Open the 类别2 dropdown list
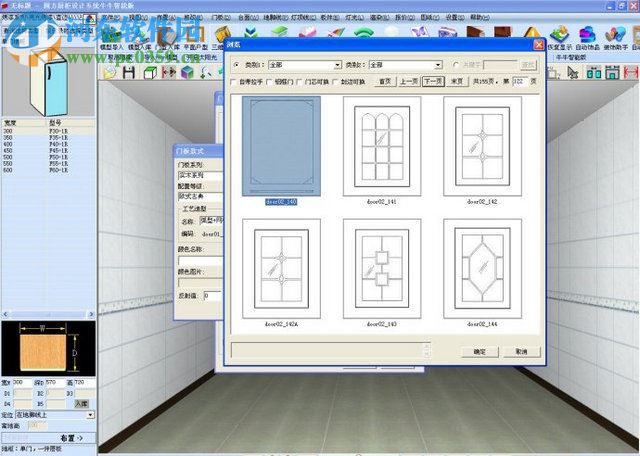 (438, 65)
